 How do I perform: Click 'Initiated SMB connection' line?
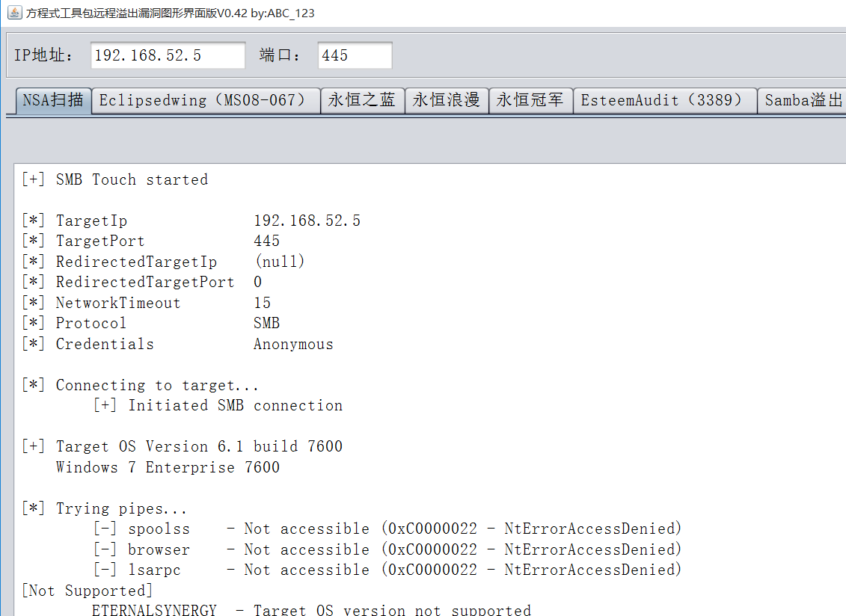coord(218,406)
